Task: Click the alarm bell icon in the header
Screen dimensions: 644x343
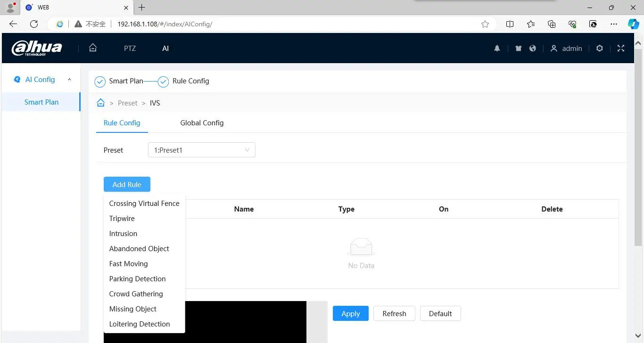Action: click(x=497, y=49)
